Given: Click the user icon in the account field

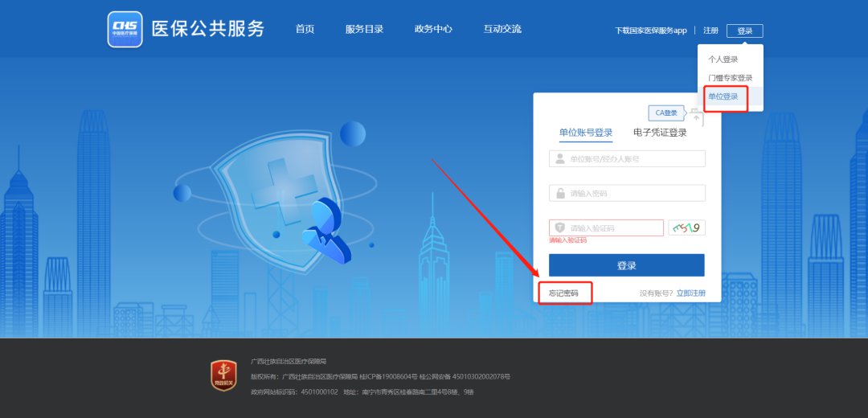Looking at the screenshot, I should tap(560, 159).
